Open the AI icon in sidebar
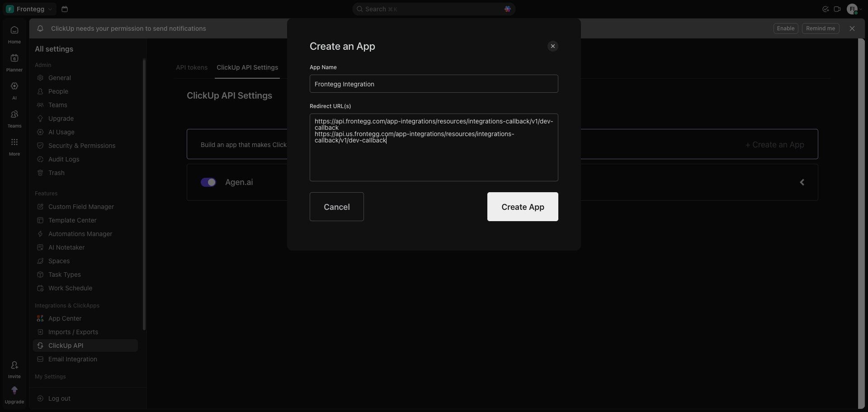Viewport: 868px width, 412px height. [x=14, y=86]
